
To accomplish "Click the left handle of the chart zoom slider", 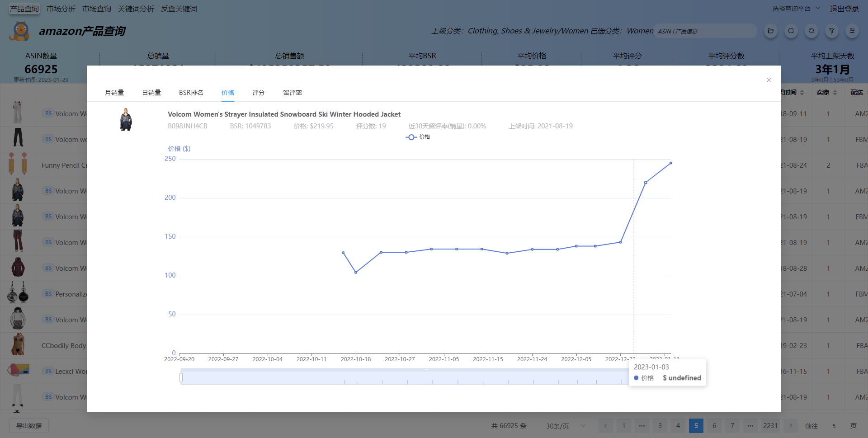I will pyautogui.click(x=181, y=377).
